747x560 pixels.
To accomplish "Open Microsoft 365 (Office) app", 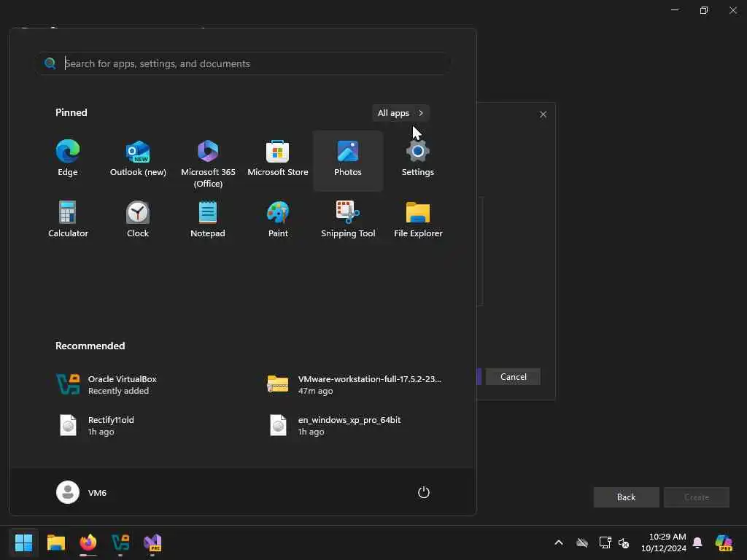I will (x=208, y=162).
